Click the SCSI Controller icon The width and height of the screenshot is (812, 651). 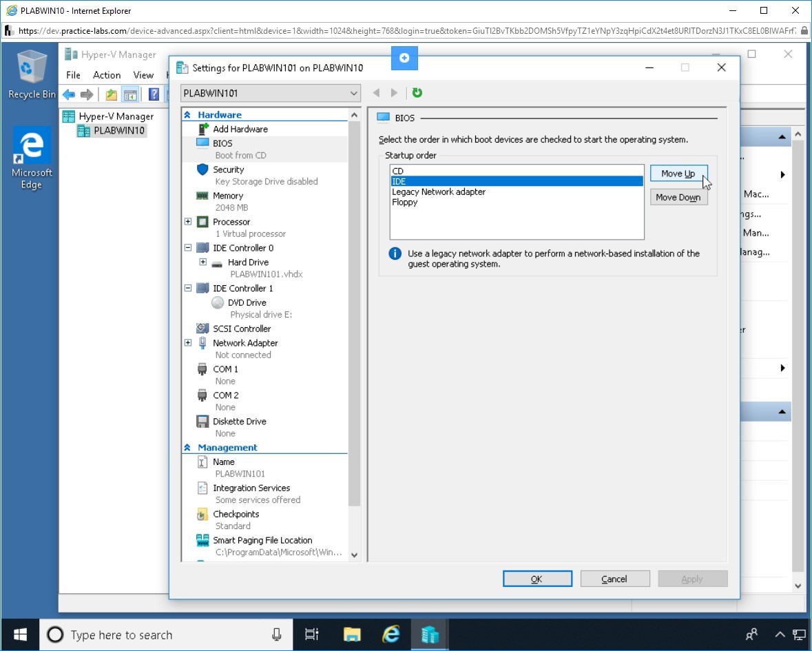[x=202, y=329]
